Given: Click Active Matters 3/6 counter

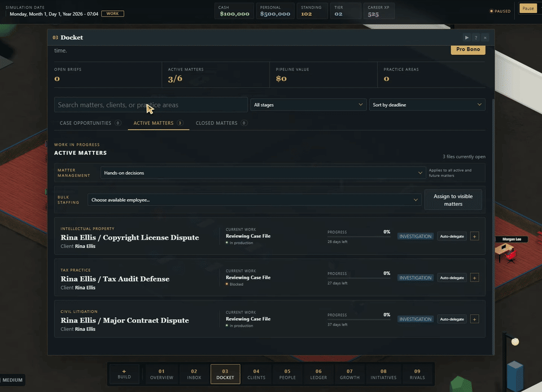Looking at the screenshot, I should point(215,75).
